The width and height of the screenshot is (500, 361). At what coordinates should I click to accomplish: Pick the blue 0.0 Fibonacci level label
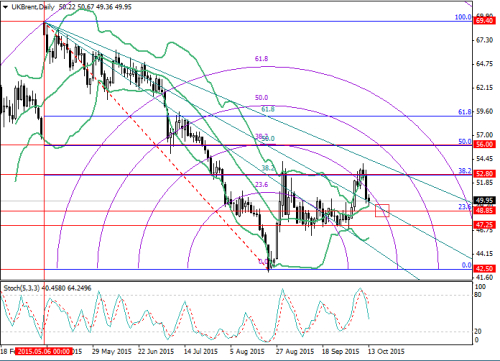tap(467, 265)
